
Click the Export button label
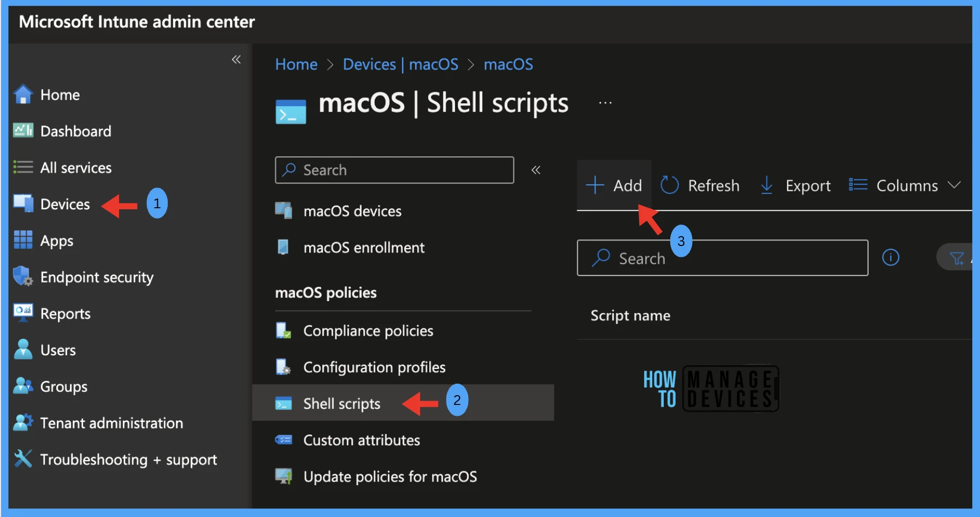point(808,186)
